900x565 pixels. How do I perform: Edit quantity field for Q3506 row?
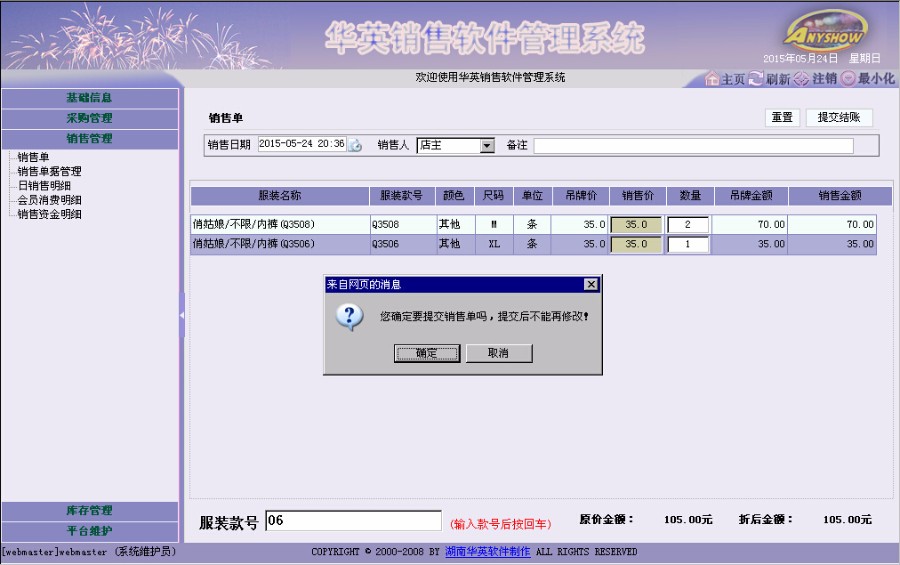pyautogui.click(x=688, y=244)
